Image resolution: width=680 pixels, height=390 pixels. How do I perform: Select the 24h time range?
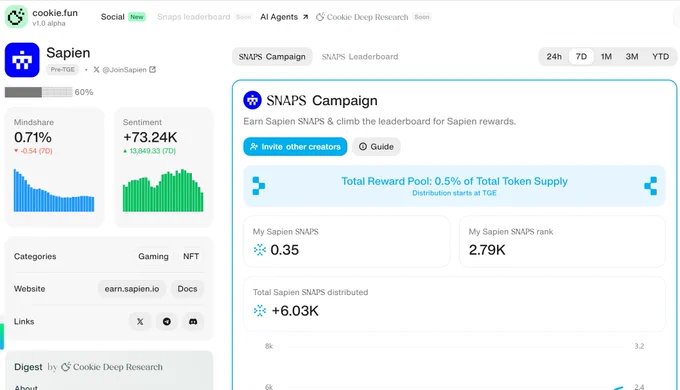[554, 57]
